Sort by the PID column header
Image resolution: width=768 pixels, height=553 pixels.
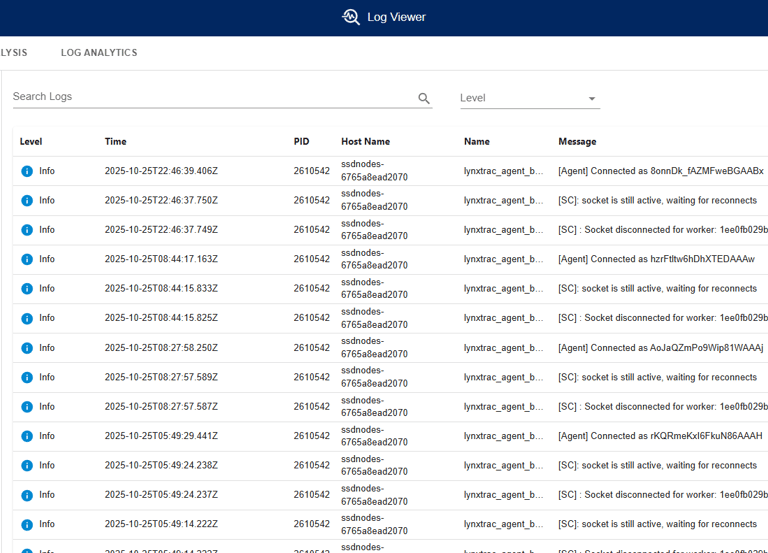click(x=301, y=142)
